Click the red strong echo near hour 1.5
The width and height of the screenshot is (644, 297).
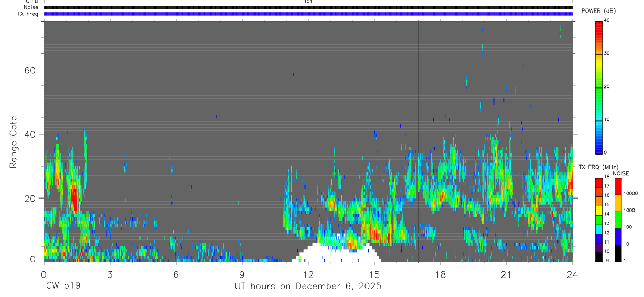point(74,199)
